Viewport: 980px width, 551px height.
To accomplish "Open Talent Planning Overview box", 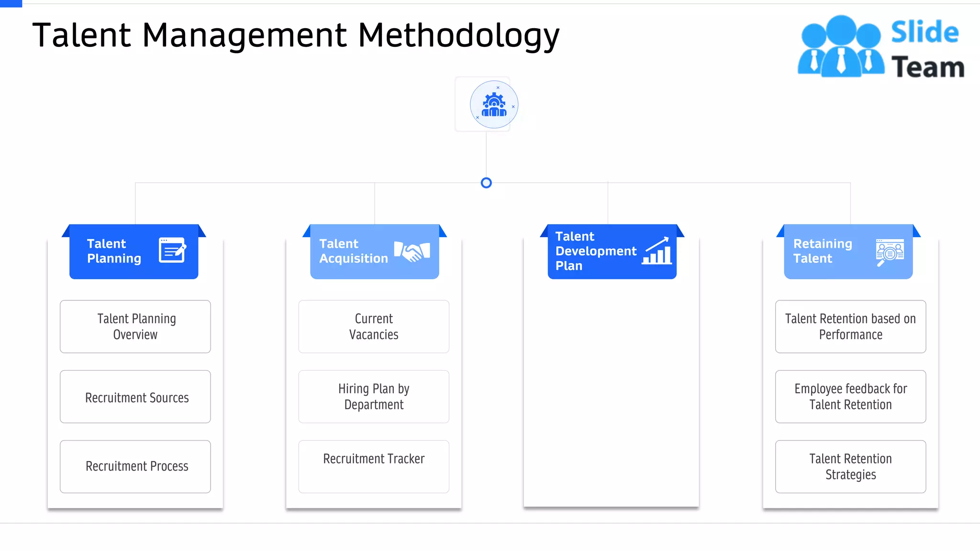I will 135,327.
